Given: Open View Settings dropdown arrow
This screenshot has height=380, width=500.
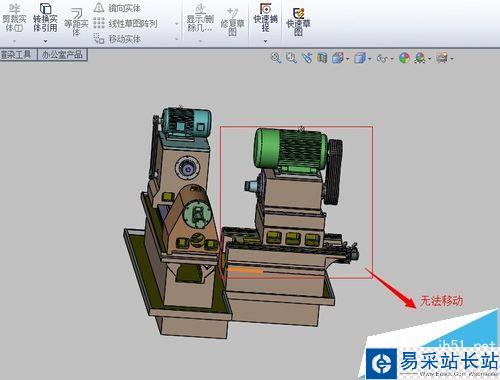Looking at the screenshot, I should 452,59.
